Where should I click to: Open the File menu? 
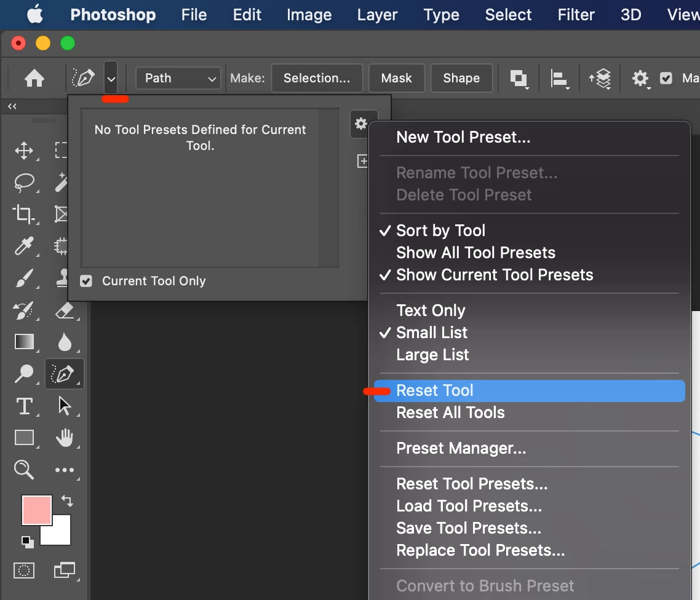coord(194,15)
